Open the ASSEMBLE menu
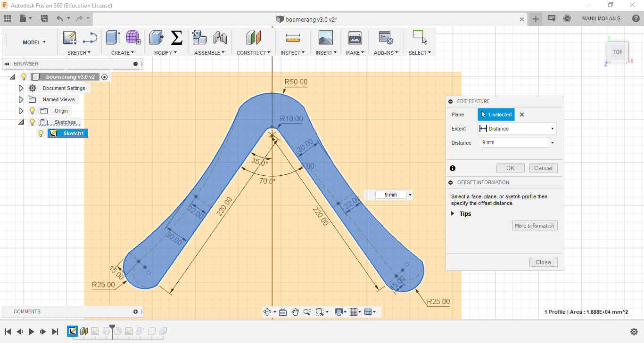The image size is (644, 343). [x=209, y=53]
